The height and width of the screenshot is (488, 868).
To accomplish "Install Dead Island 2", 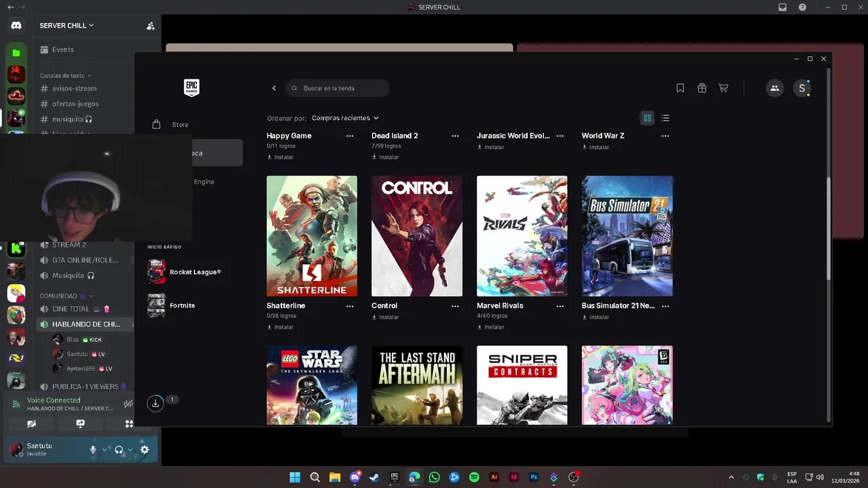I will pos(385,157).
